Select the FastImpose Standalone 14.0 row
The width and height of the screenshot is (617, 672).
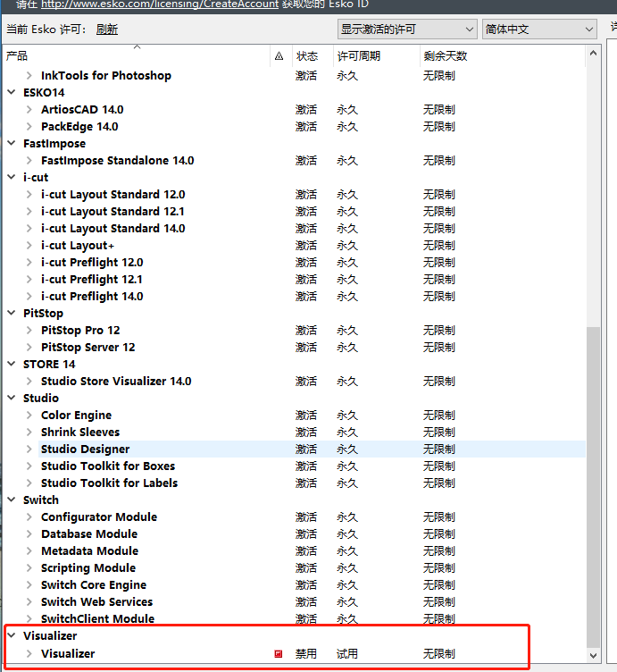(x=117, y=161)
